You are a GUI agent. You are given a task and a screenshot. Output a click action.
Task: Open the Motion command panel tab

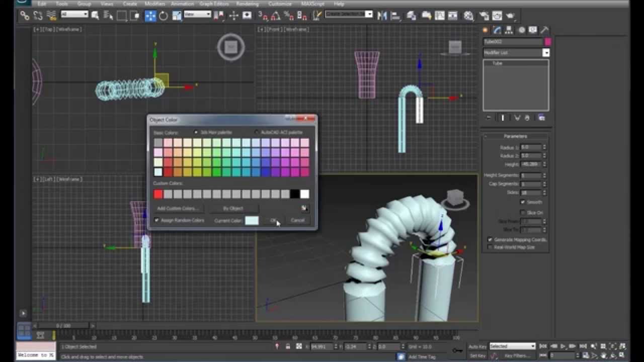coord(521,30)
